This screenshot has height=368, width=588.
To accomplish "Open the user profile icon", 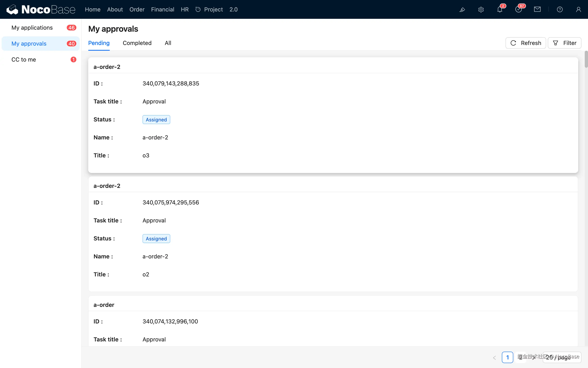I will 578,9.
